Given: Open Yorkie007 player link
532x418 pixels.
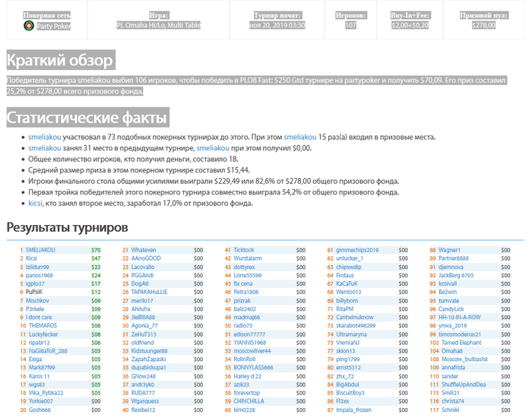Looking at the screenshot, I should (x=41, y=401).
